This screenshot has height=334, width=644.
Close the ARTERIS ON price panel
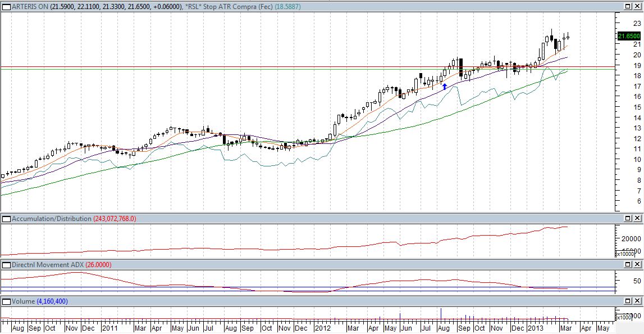[x=638, y=6]
